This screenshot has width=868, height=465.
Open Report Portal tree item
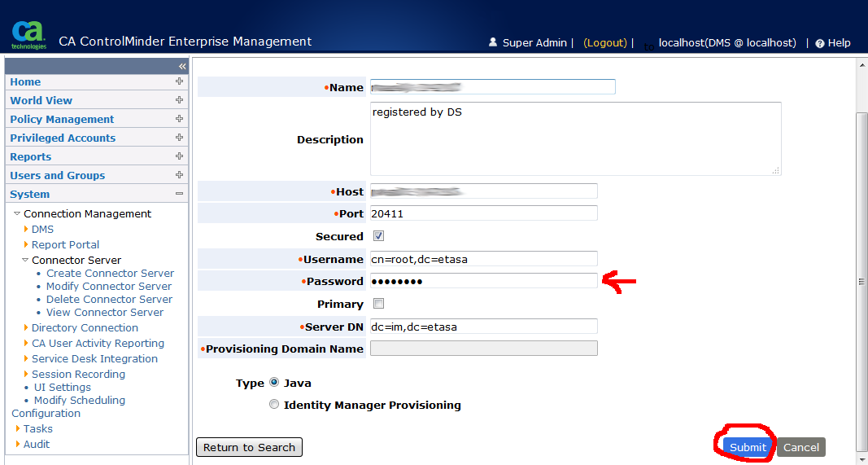click(65, 244)
